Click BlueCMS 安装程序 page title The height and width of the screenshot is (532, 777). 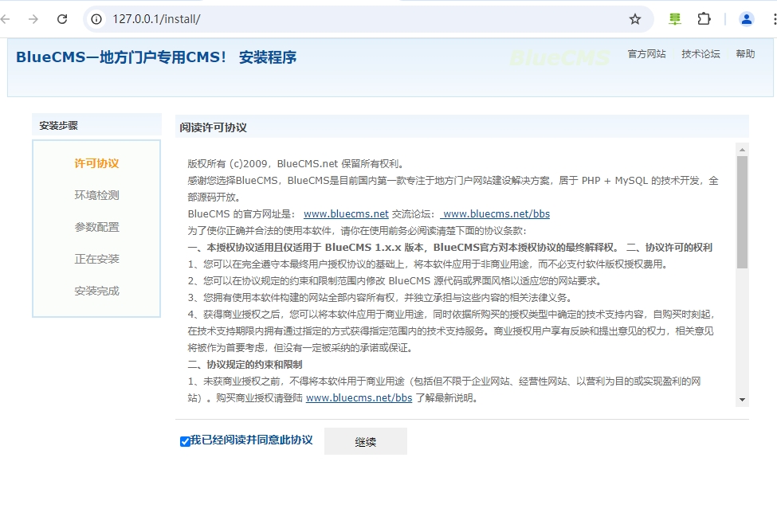click(x=156, y=57)
